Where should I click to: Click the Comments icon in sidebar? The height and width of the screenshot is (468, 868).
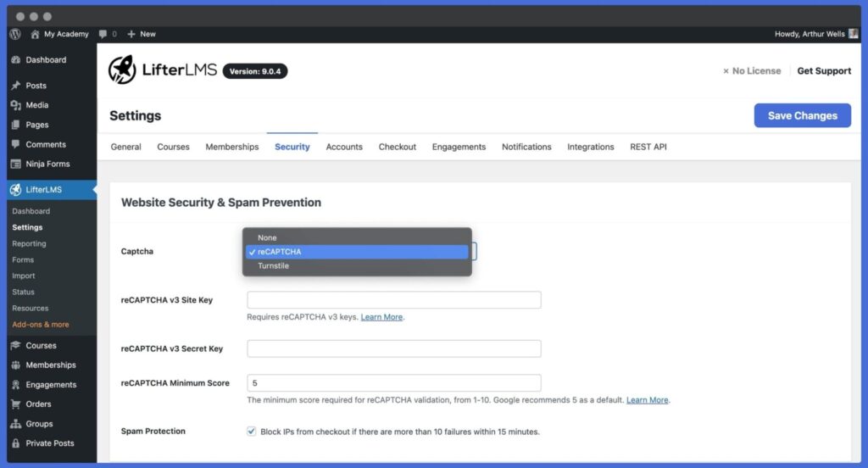[x=16, y=144]
